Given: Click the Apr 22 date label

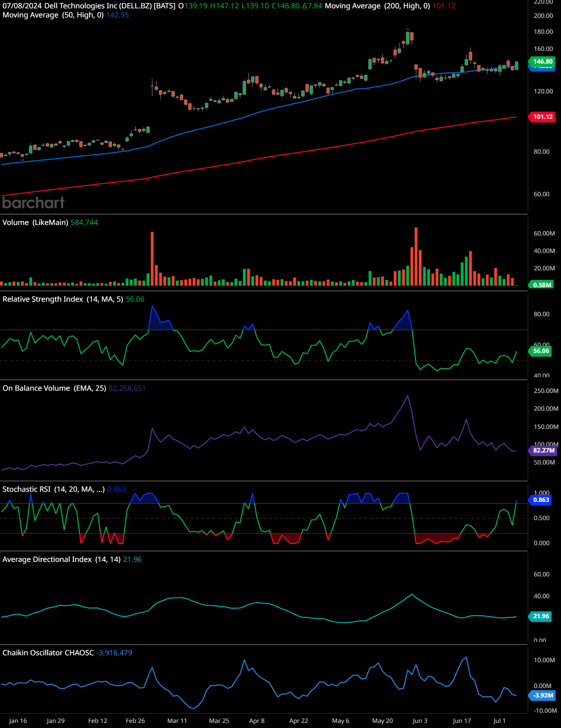Looking at the screenshot, I should tap(299, 721).
